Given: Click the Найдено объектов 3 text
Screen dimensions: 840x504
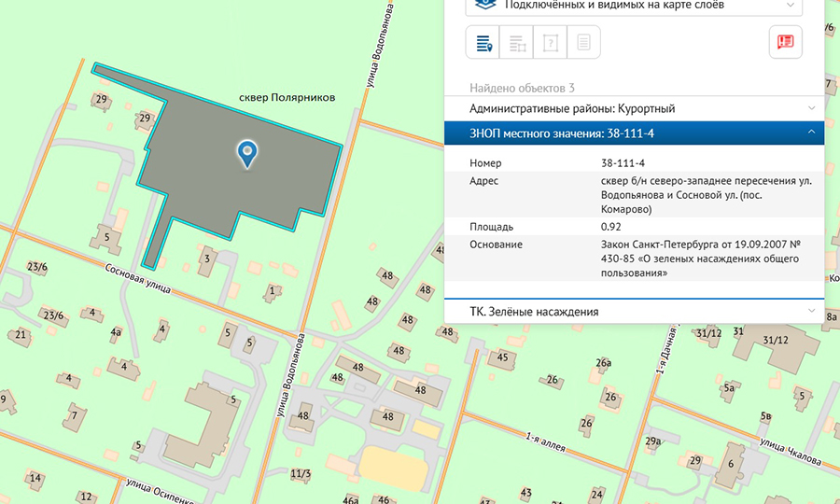Looking at the screenshot, I should [x=522, y=88].
